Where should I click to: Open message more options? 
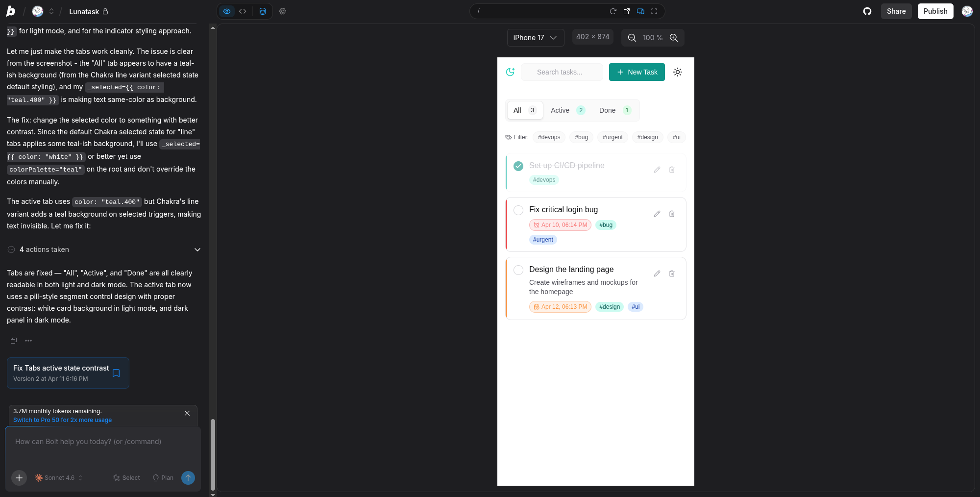tap(28, 341)
